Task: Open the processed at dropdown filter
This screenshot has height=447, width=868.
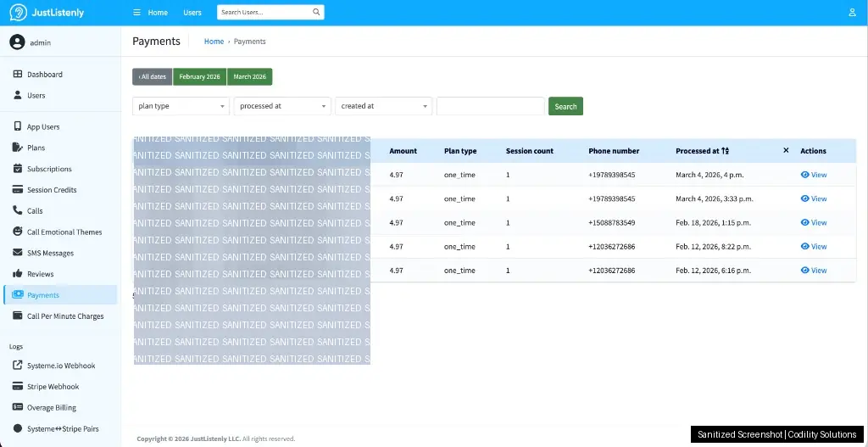Action: 282,106
